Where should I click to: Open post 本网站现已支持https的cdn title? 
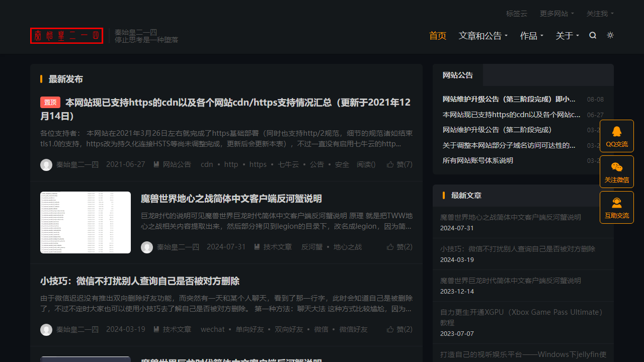(x=225, y=109)
